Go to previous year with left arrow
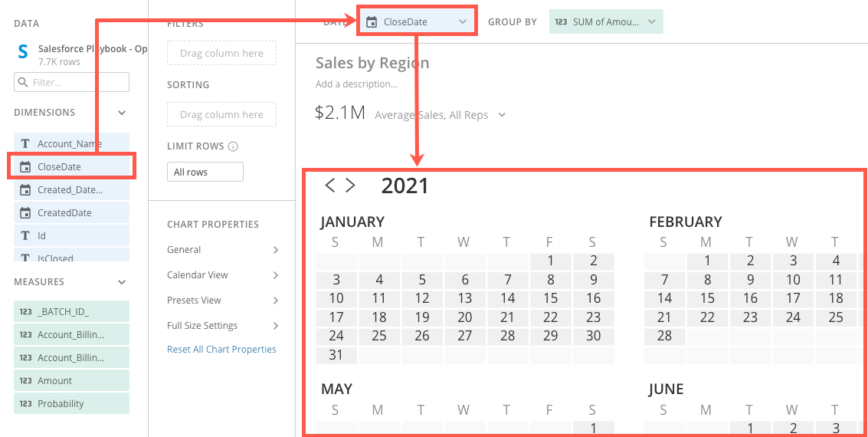The width and height of the screenshot is (868, 437). [330, 185]
